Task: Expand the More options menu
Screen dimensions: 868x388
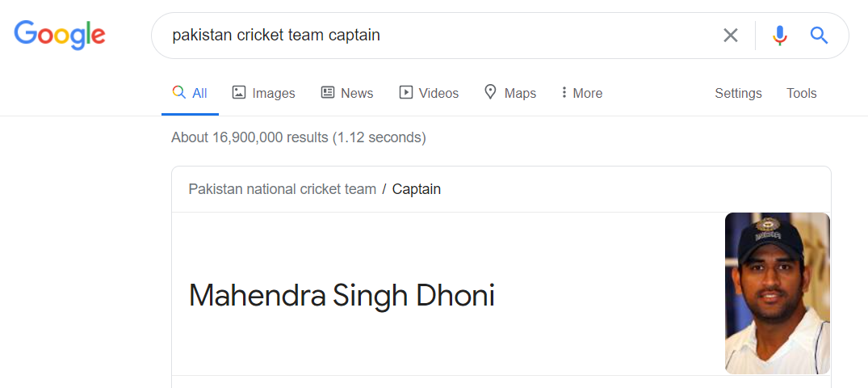Action: (x=582, y=93)
